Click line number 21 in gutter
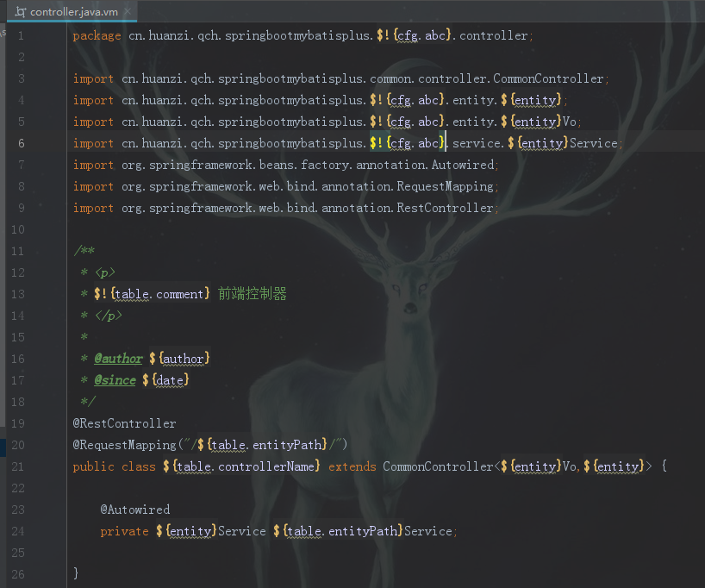705x588 pixels. tap(17, 466)
